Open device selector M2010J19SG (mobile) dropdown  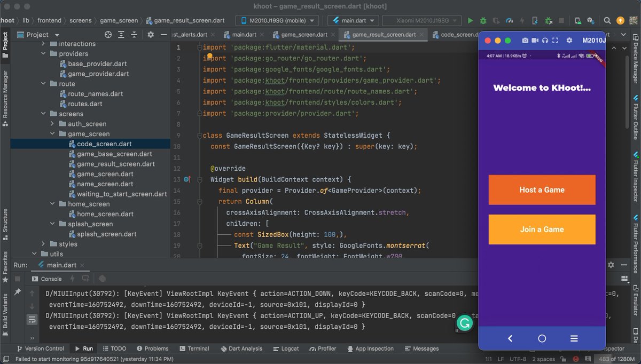pyautogui.click(x=277, y=21)
